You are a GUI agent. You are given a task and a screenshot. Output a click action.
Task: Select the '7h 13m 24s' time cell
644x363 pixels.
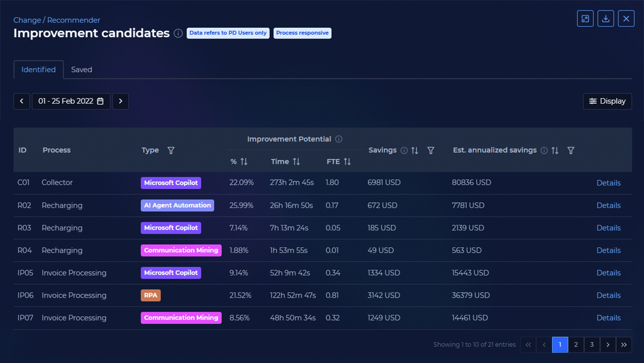tap(289, 228)
